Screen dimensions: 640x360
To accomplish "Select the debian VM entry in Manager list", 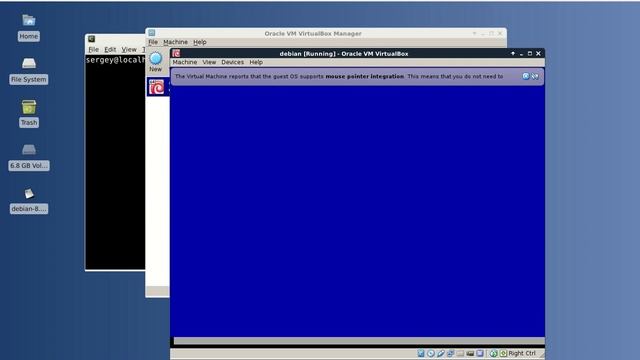I will tap(158, 87).
